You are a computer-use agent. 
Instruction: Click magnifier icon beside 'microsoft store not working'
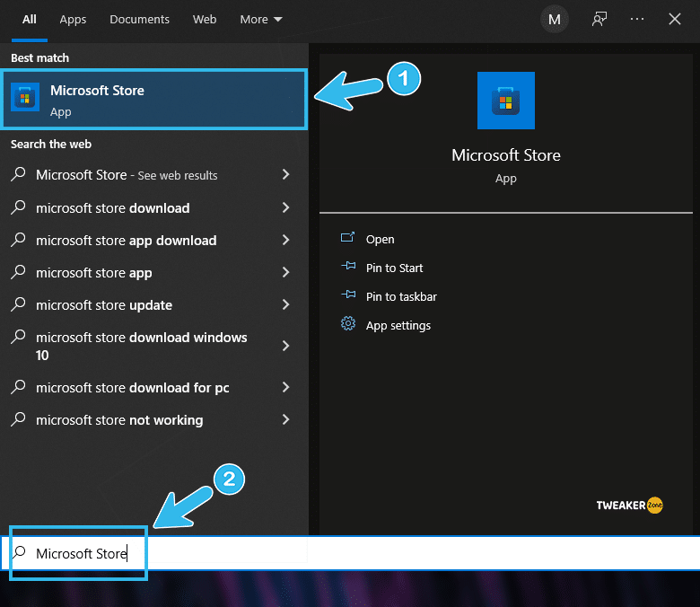pyautogui.click(x=18, y=419)
